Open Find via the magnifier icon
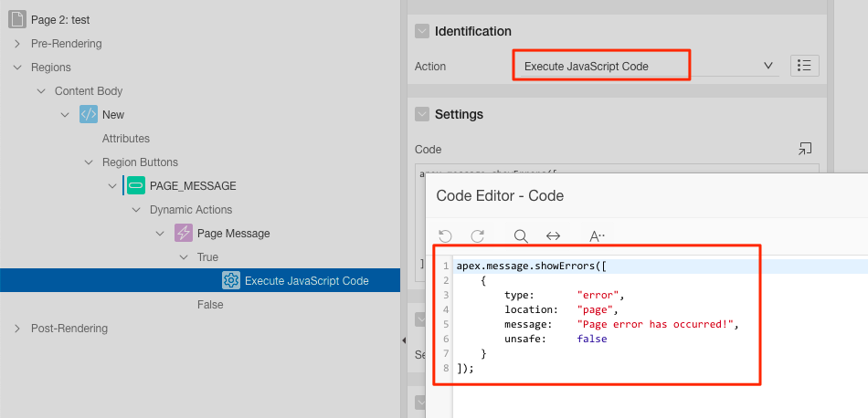 click(521, 235)
